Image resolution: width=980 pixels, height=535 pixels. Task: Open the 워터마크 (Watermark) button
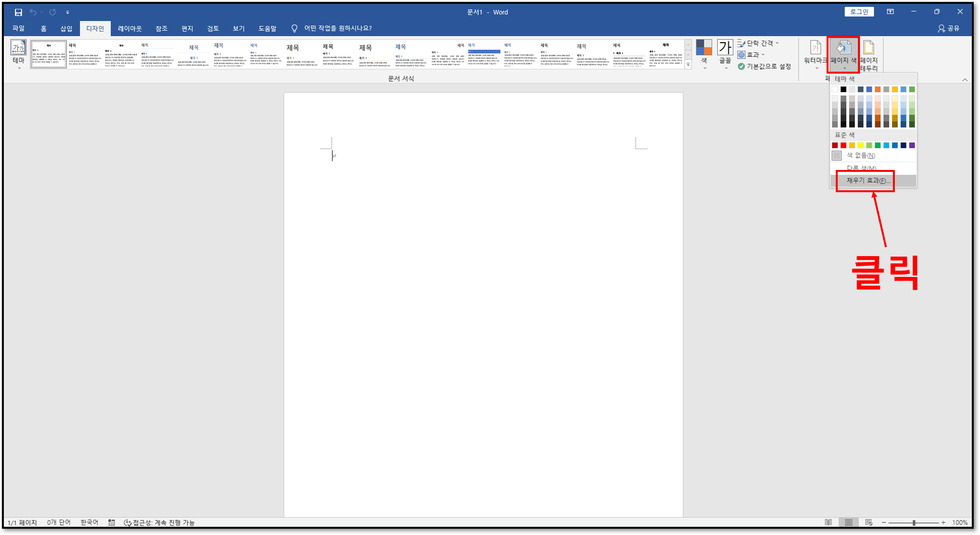click(815, 53)
